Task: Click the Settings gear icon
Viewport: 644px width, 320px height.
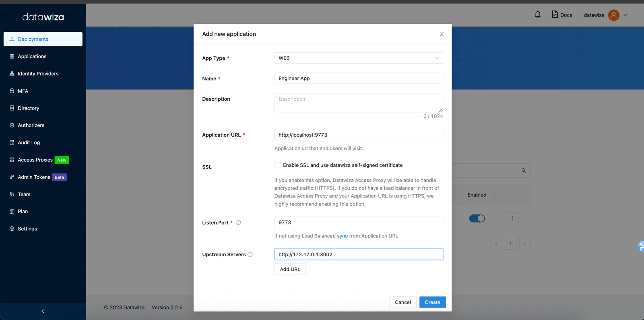Action: click(x=12, y=229)
